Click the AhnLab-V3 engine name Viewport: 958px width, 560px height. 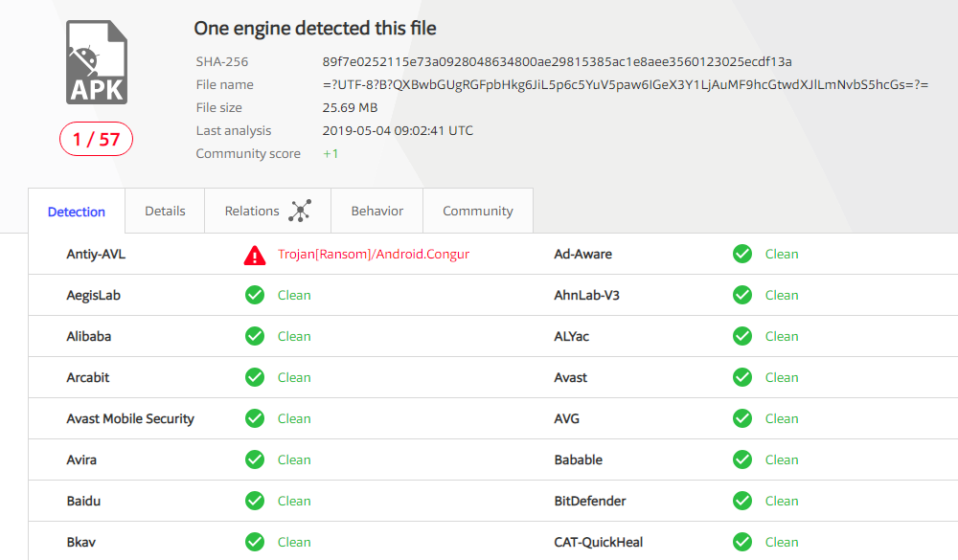586,295
